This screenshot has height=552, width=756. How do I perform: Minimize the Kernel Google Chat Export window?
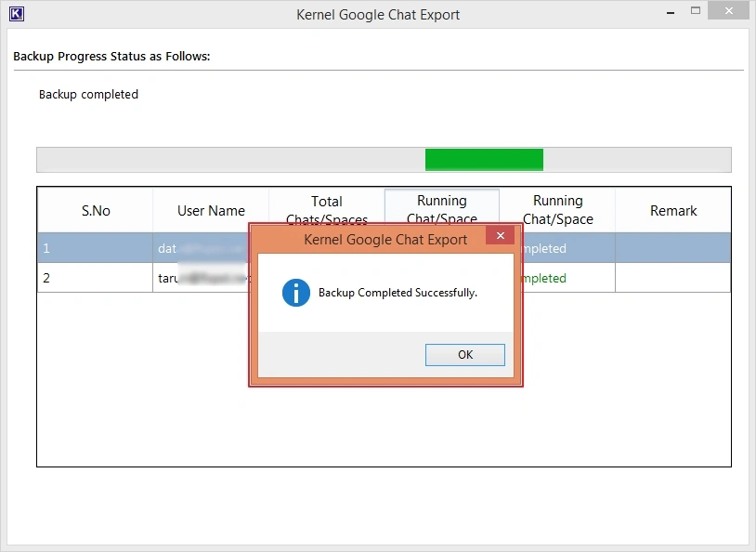(671, 12)
